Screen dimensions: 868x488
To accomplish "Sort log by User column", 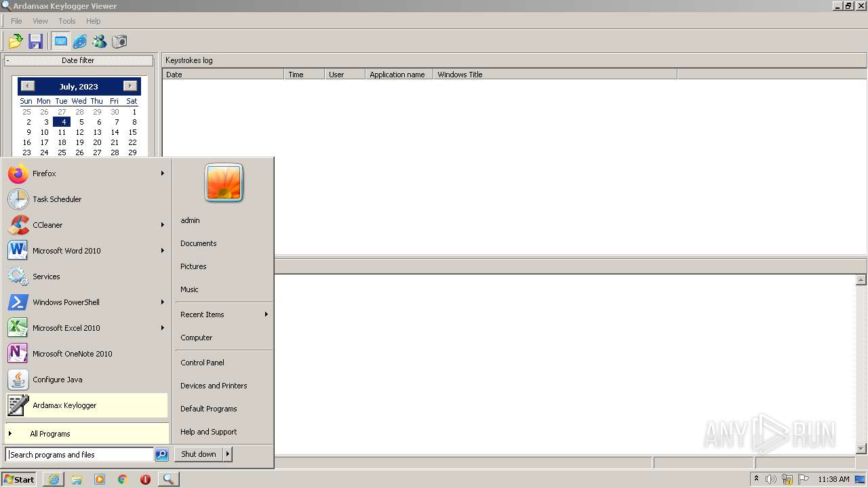I will point(344,75).
